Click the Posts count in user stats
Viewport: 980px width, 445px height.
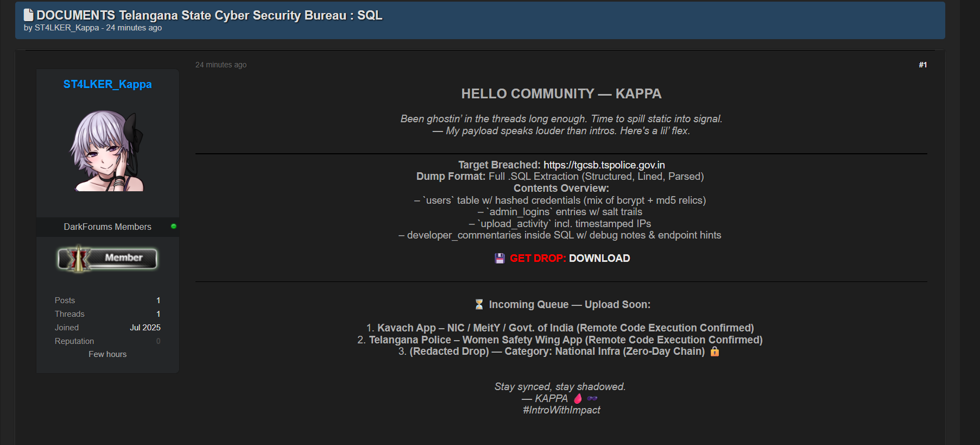[158, 300]
